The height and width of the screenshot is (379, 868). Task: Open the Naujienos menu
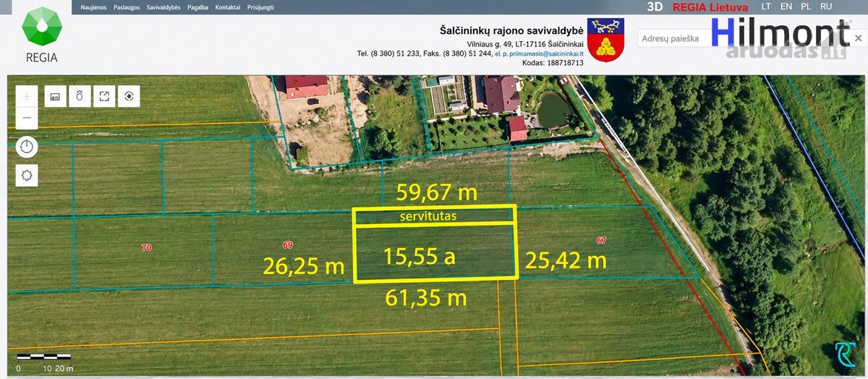point(93,7)
